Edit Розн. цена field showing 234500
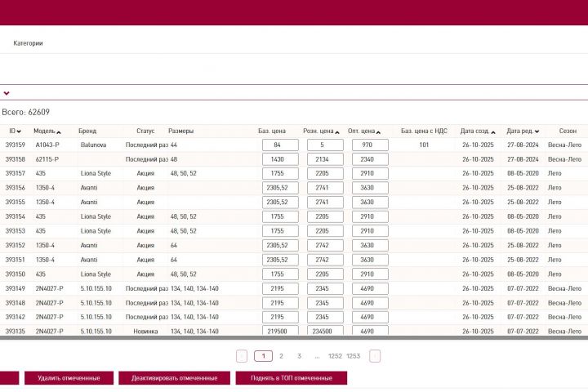 325,331
